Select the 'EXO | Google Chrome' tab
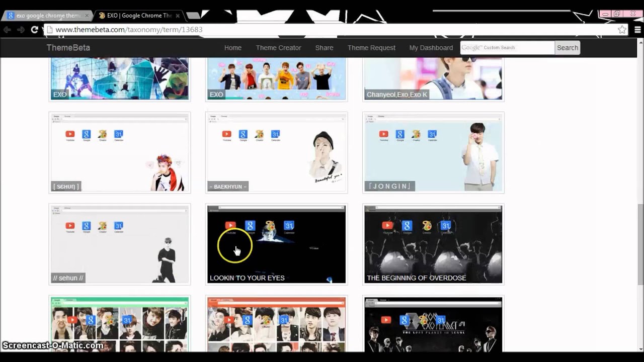Screen dimensions: 644x362 tap(138, 16)
